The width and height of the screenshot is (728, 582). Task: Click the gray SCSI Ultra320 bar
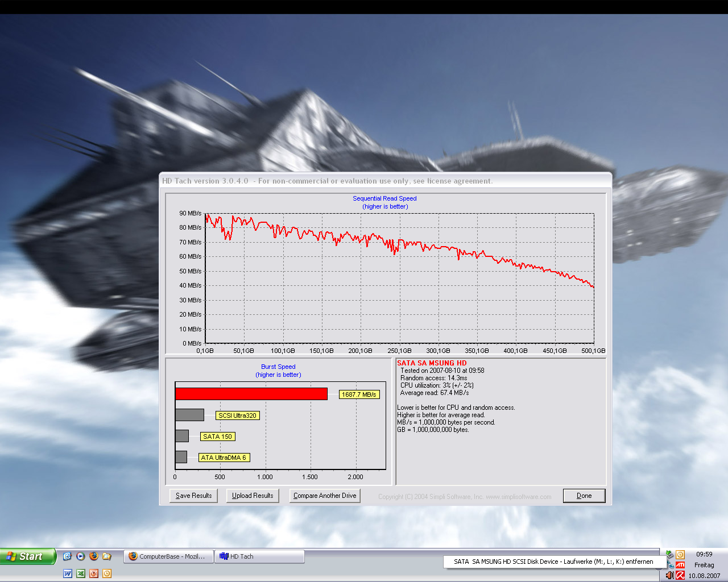click(x=189, y=415)
